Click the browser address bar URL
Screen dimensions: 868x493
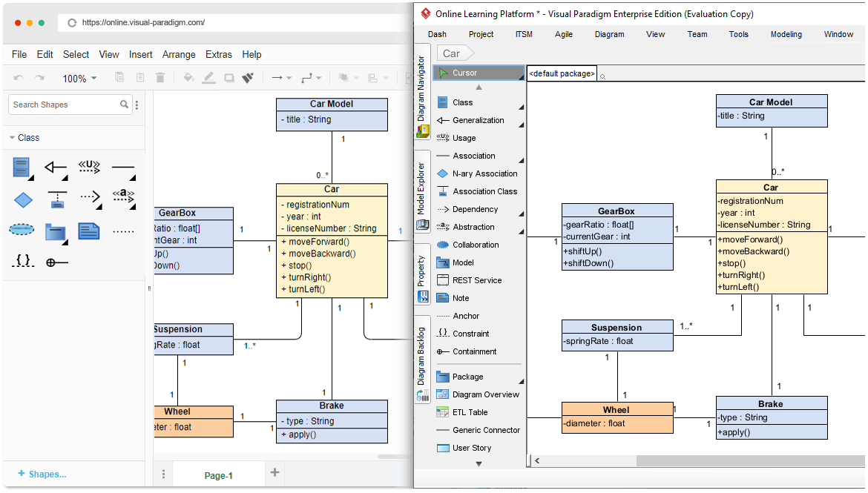[143, 23]
